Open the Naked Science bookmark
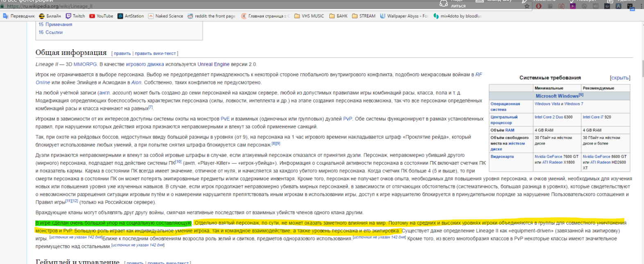The image size is (644, 264). [x=166, y=16]
